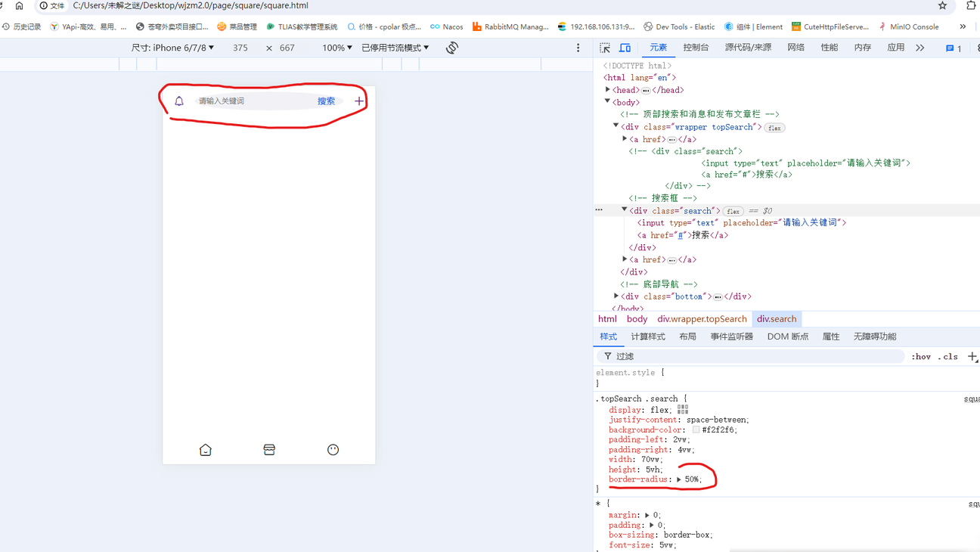Switch to the 源代码/来源 tab
Screen dimensions: 980x552
click(748, 48)
